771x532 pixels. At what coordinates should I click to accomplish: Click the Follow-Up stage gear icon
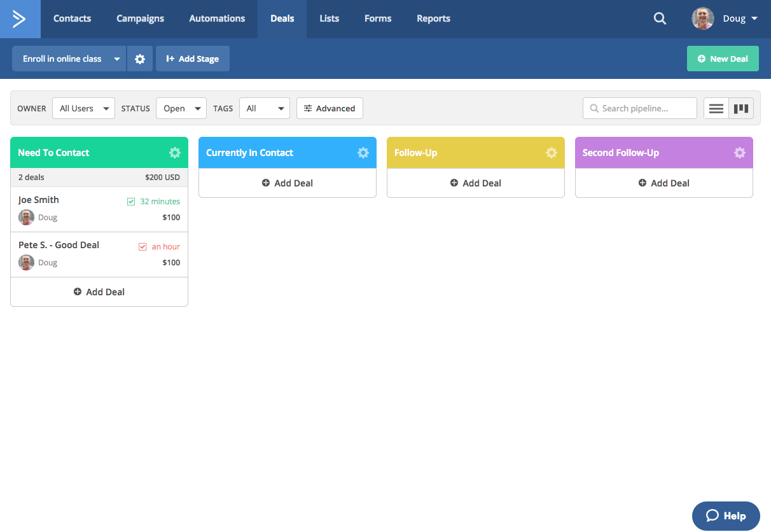(552, 153)
